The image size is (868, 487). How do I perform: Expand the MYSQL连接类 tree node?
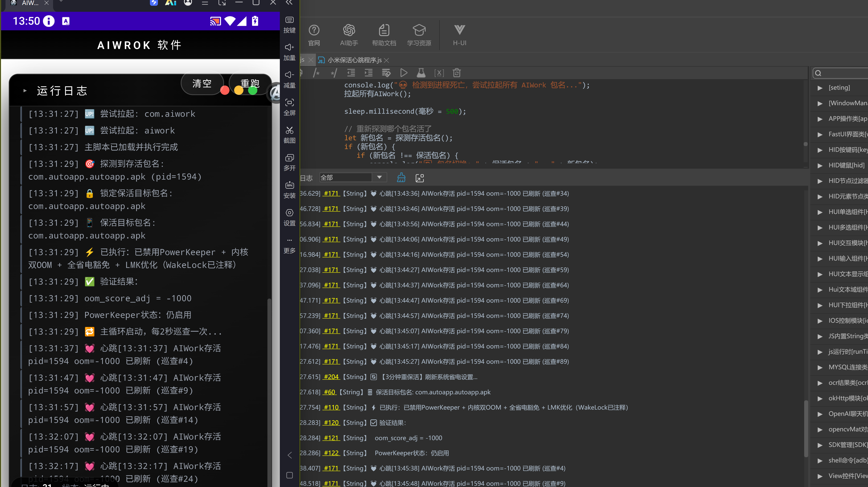coord(820,368)
